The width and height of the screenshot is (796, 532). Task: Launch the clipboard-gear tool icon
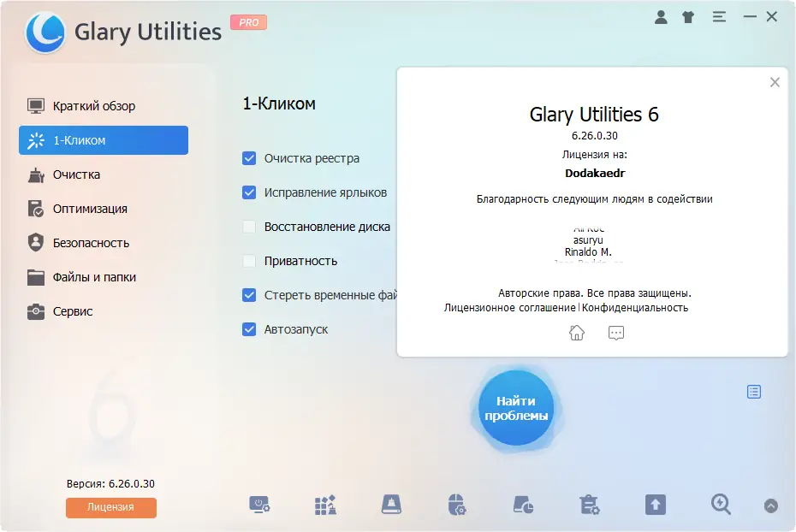(x=590, y=505)
